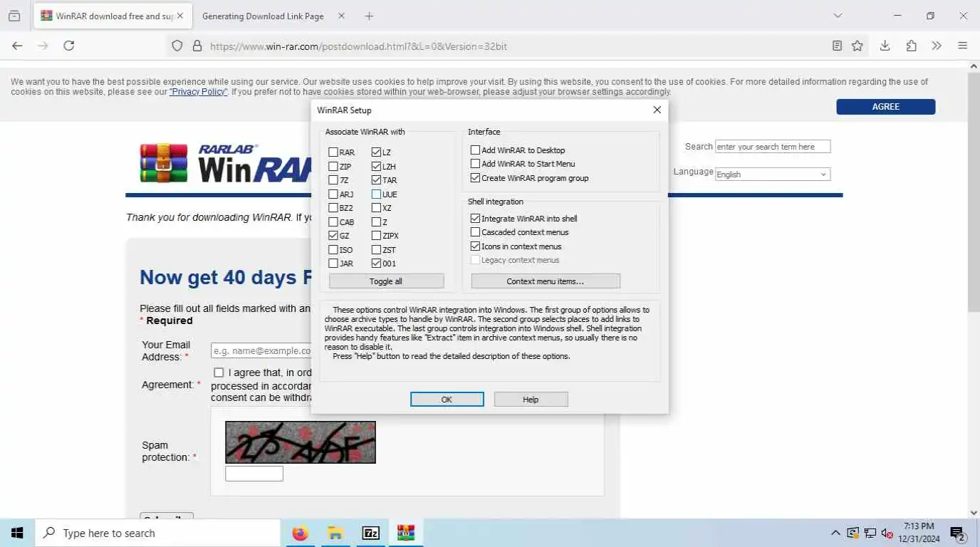Click the padlock site info icon
980x547 pixels.
pos(197,46)
